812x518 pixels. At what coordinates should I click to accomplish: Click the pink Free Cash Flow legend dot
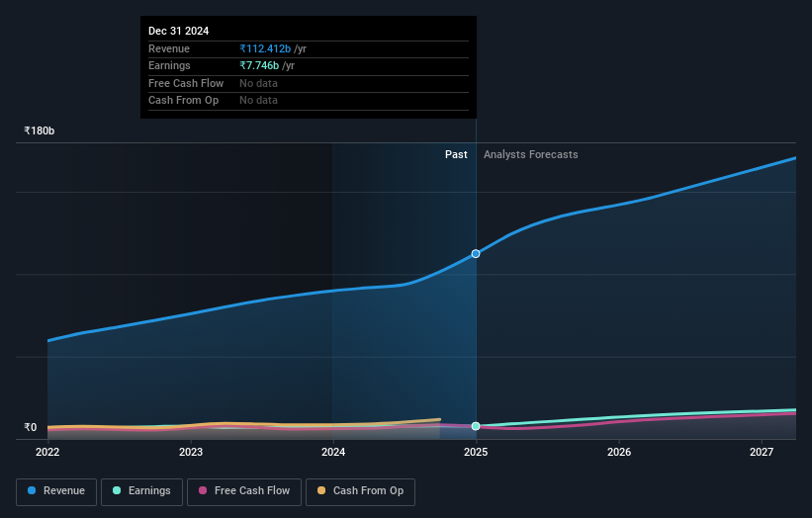pyautogui.click(x=203, y=490)
